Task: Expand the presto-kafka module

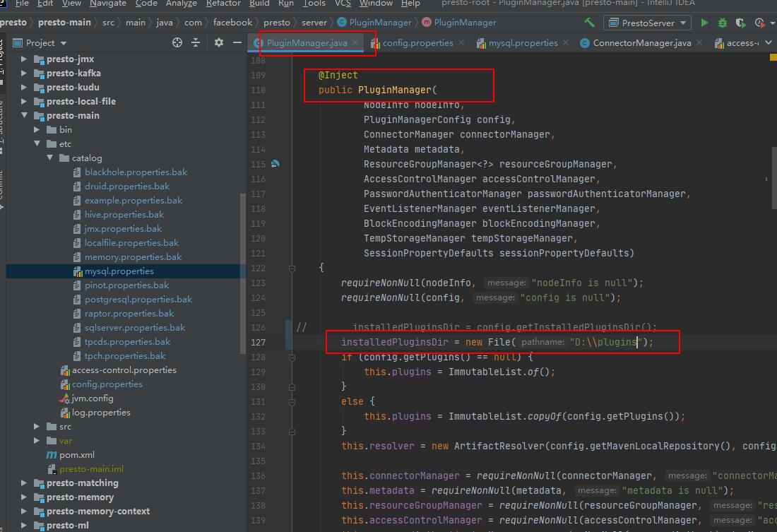Action: click(x=23, y=73)
